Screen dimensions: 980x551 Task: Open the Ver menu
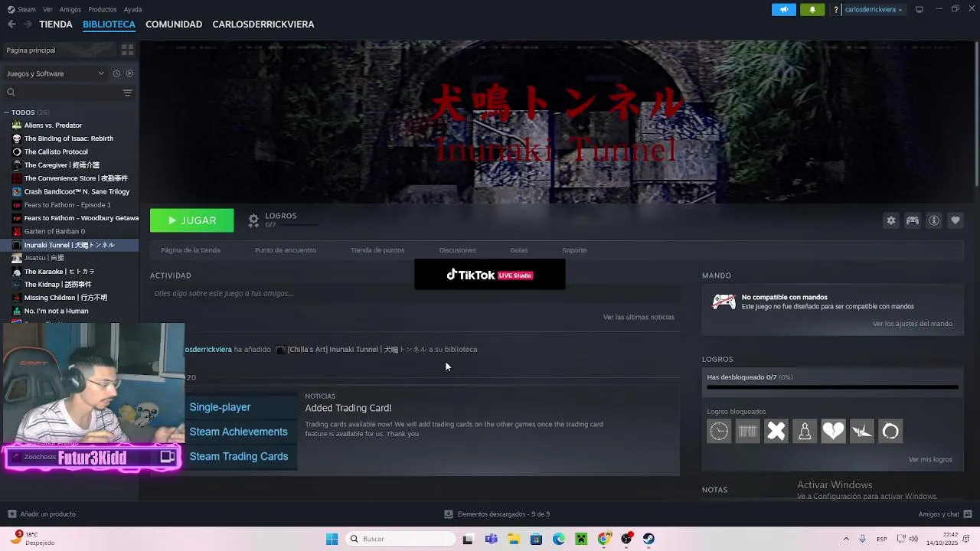tap(48, 9)
